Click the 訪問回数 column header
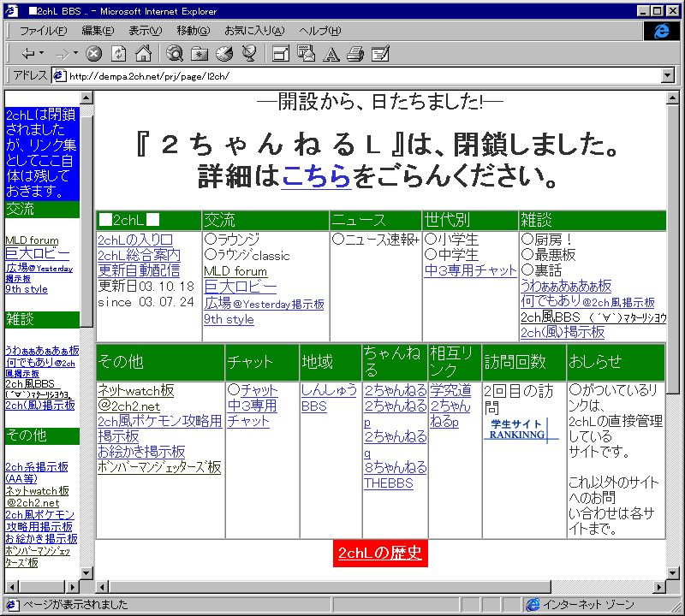The image size is (685, 616). [524, 362]
